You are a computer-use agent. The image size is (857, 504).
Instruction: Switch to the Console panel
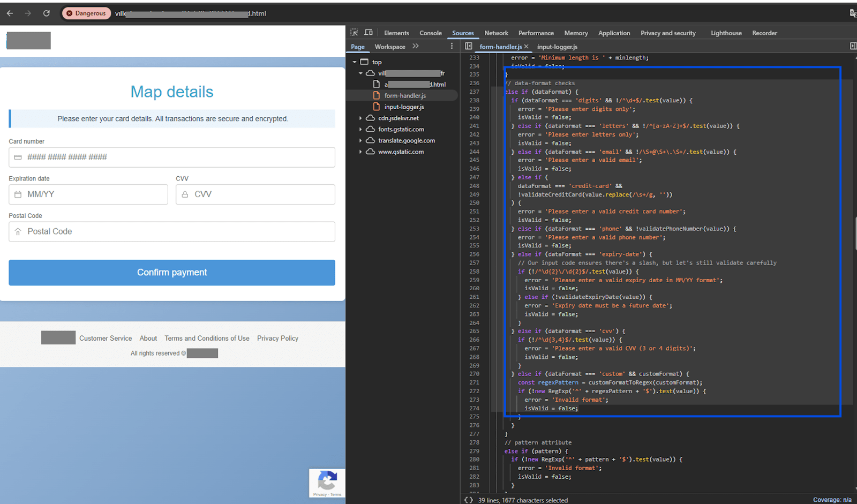430,33
